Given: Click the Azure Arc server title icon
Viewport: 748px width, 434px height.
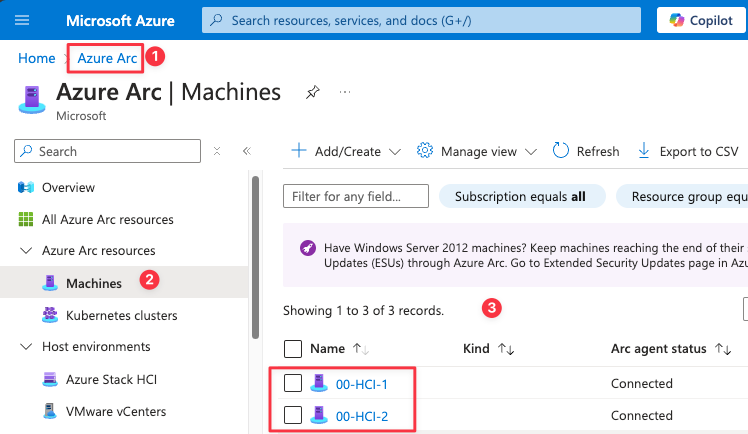Looking at the screenshot, I should click(x=32, y=100).
